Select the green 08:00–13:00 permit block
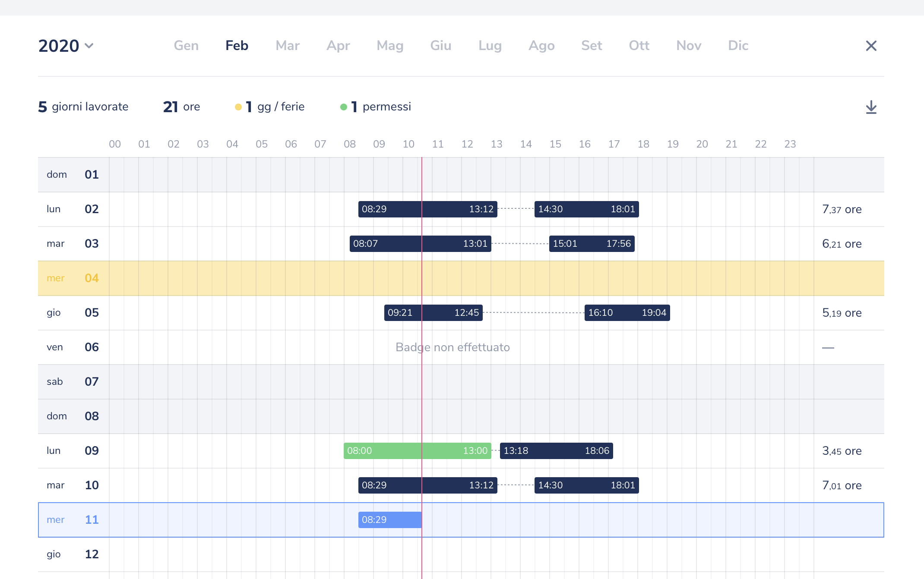 (417, 451)
